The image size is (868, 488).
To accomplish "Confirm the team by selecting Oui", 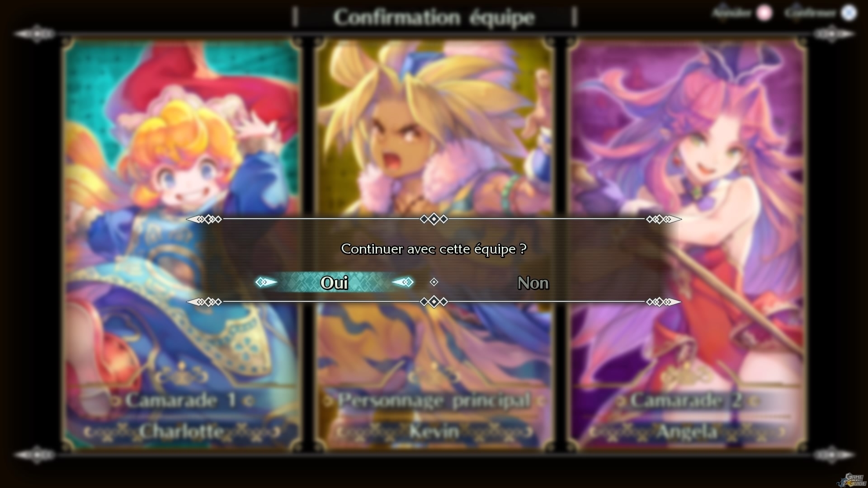I will tap(334, 283).
